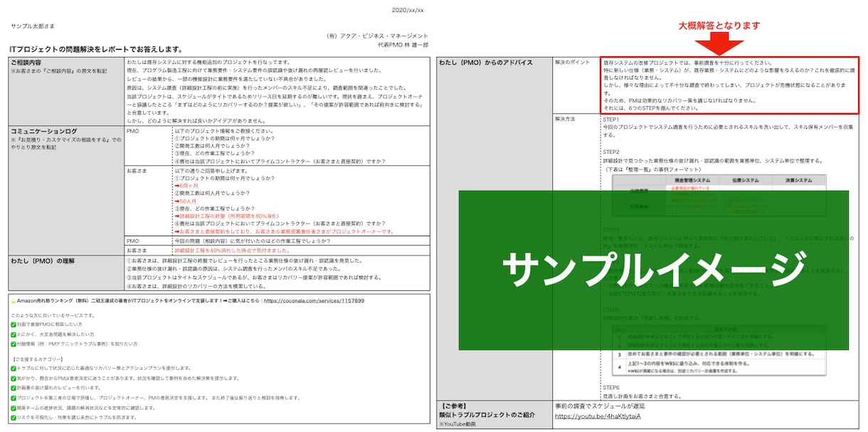The width and height of the screenshot is (868, 432).
Task: Click the addressee 'サンプル太郎さま'
Action: (x=32, y=25)
